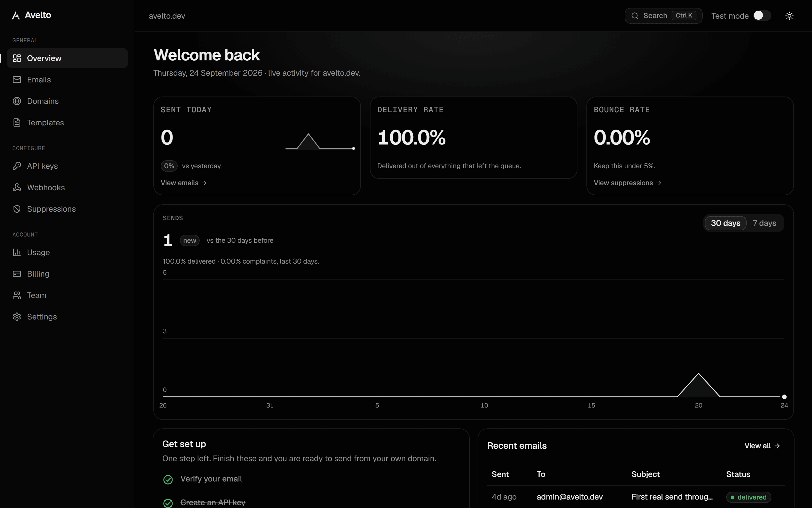
Task: Click the Team people icon
Action: coord(17,295)
